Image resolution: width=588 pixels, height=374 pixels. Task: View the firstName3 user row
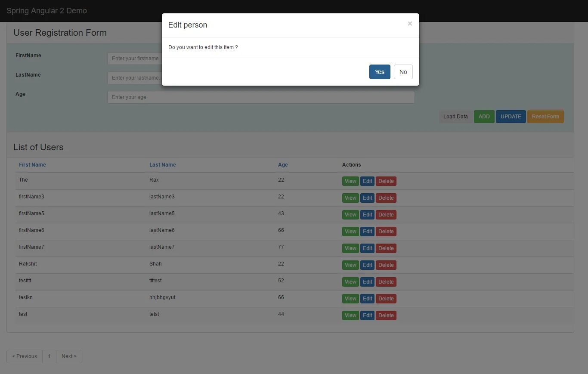coord(350,198)
